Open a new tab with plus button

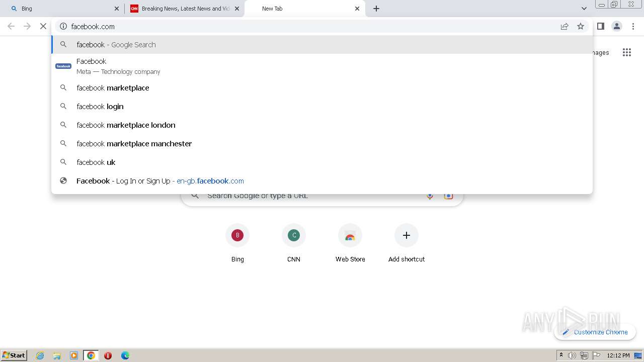[376, 9]
